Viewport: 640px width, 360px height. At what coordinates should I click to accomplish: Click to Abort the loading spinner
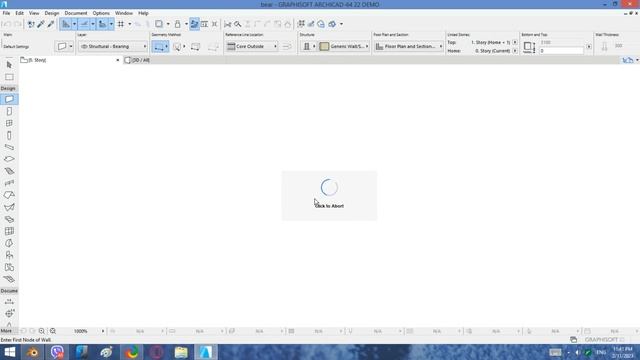tap(329, 196)
